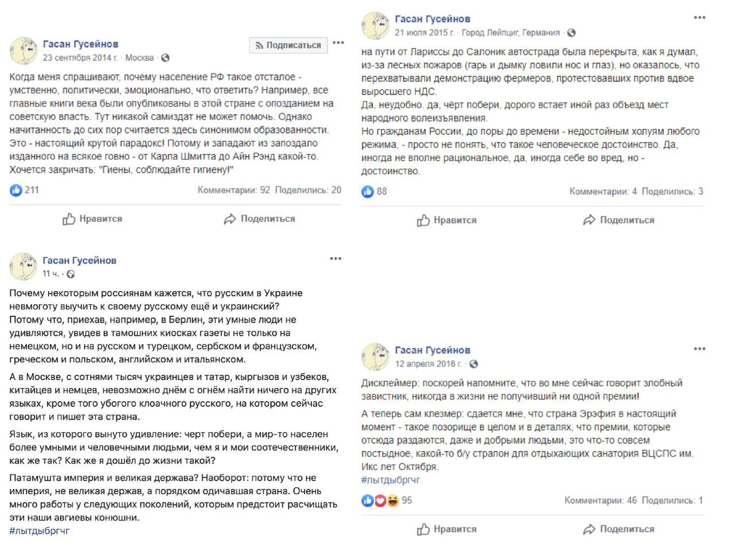Open profile avatar of 11 ч. post author

pos(24,267)
